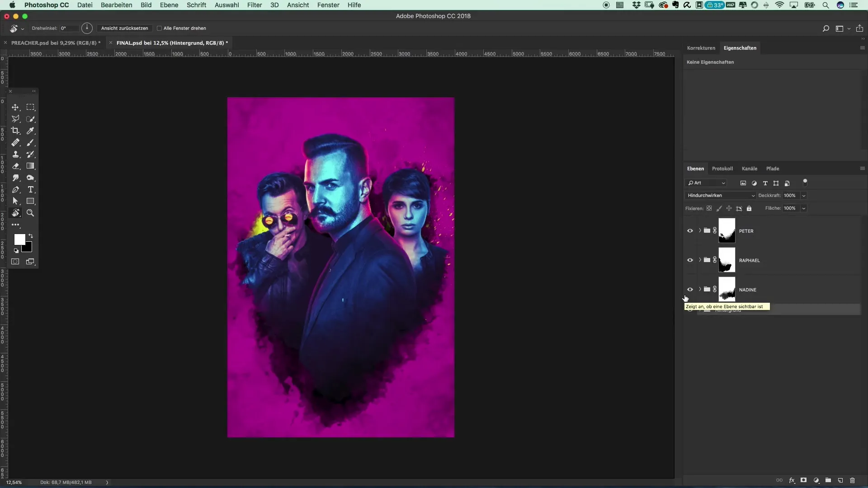Select the Zoom tool
This screenshot has width=868, height=488.
(x=30, y=213)
